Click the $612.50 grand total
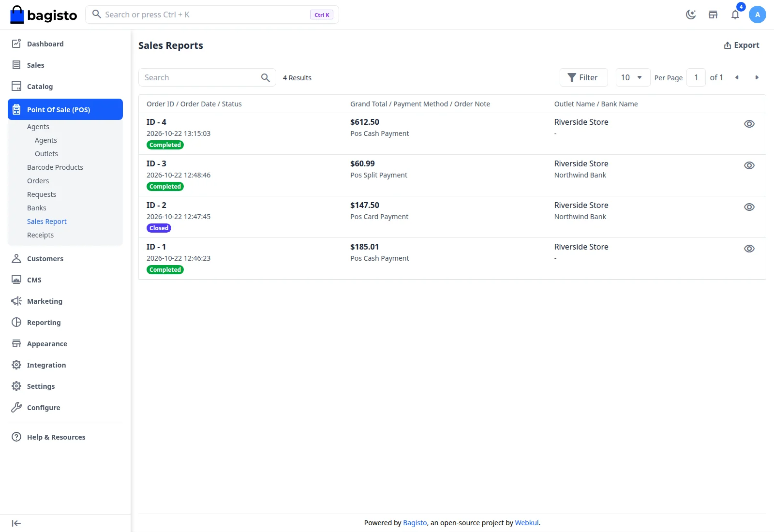 coord(365,122)
